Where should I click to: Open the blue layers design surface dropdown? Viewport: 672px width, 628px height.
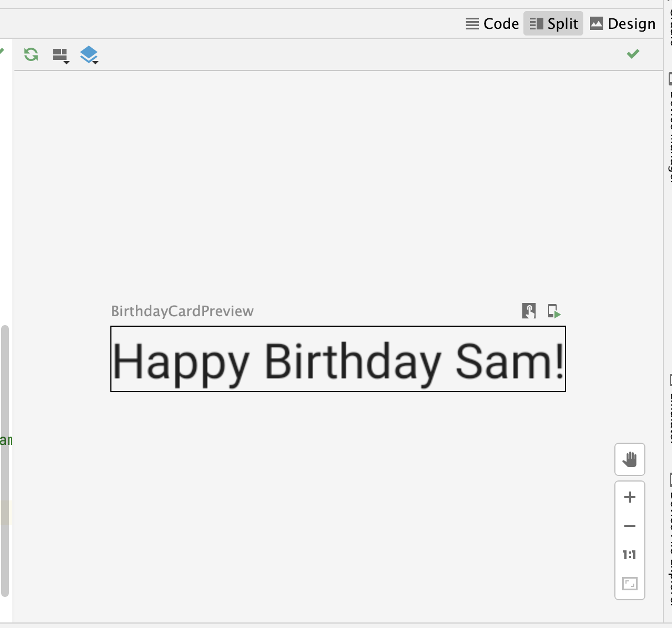pos(89,54)
